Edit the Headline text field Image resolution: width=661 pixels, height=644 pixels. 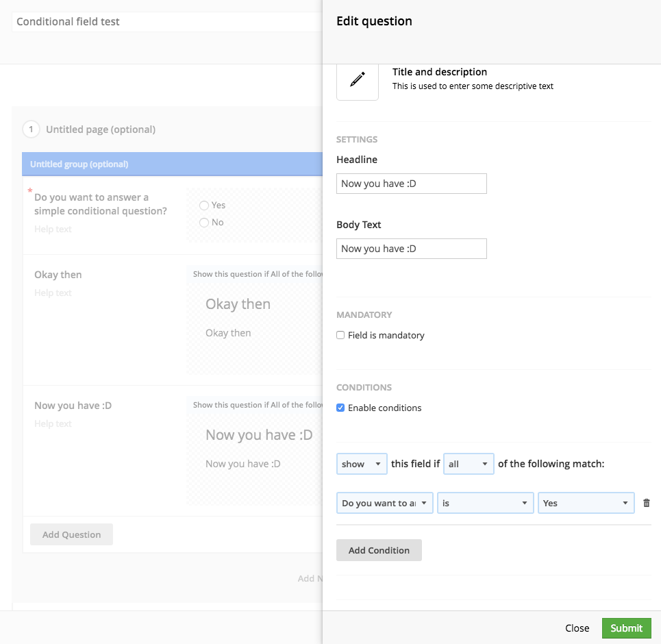click(411, 184)
